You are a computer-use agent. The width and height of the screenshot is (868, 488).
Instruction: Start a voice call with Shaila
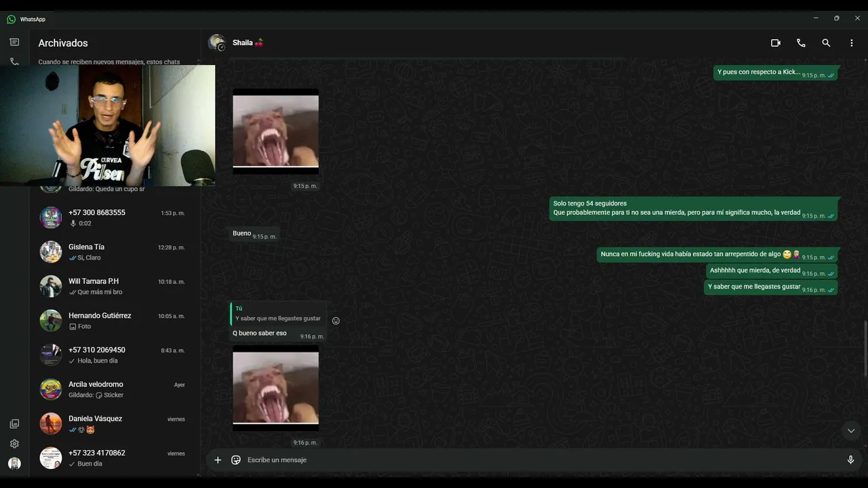coord(801,43)
